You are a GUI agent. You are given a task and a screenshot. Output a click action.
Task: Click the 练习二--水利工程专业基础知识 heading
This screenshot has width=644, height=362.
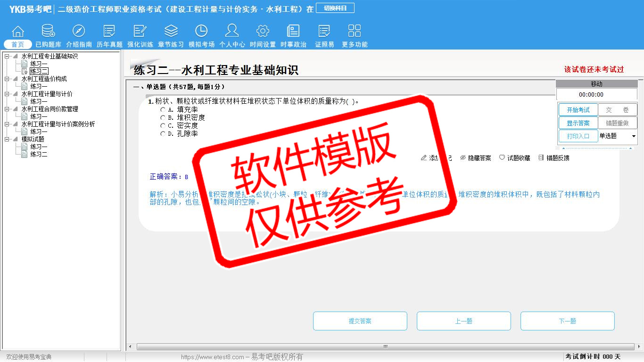point(216,70)
